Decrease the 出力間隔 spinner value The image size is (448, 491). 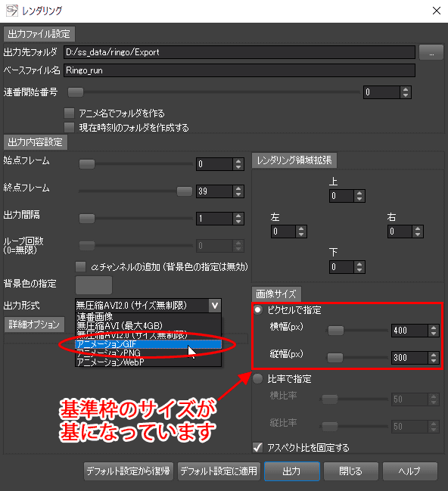click(238, 222)
